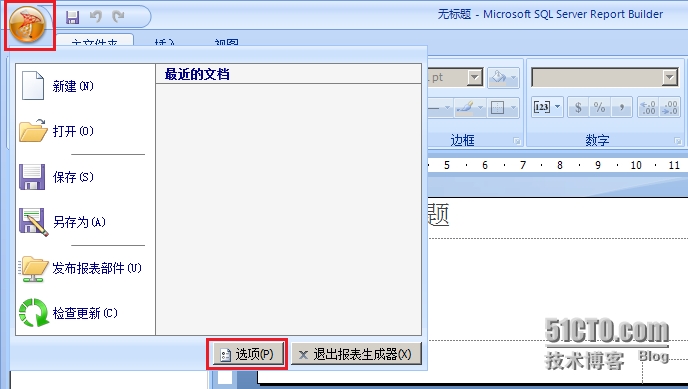The image size is (688, 389).
Task: Open the font size pt dropdown
Action: pos(474,78)
